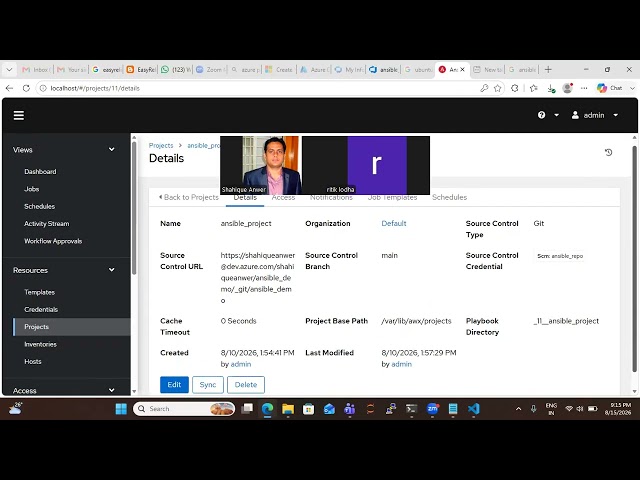Open the hamburger navigation menu

pyautogui.click(x=19, y=116)
